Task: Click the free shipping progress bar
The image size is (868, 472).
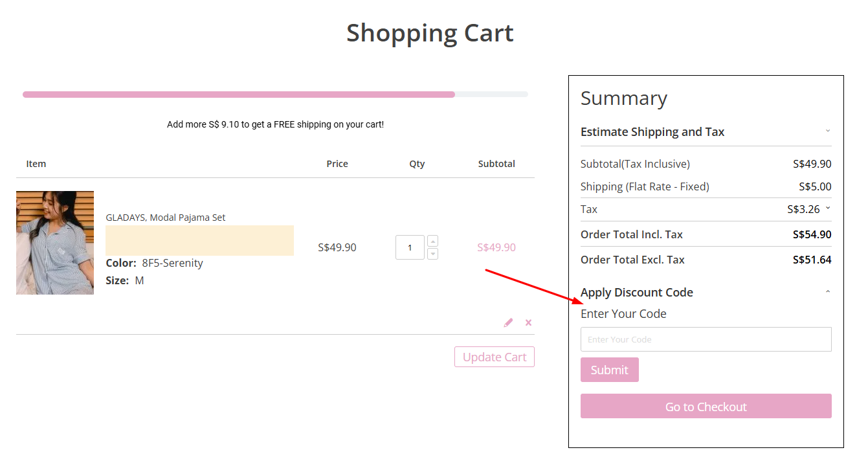Action: pyautogui.click(x=275, y=94)
